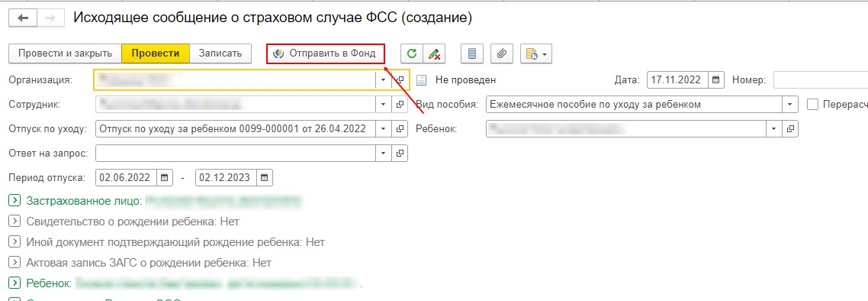Open the reports dropdown icon button
The image size is (868, 301).
(536, 53)
